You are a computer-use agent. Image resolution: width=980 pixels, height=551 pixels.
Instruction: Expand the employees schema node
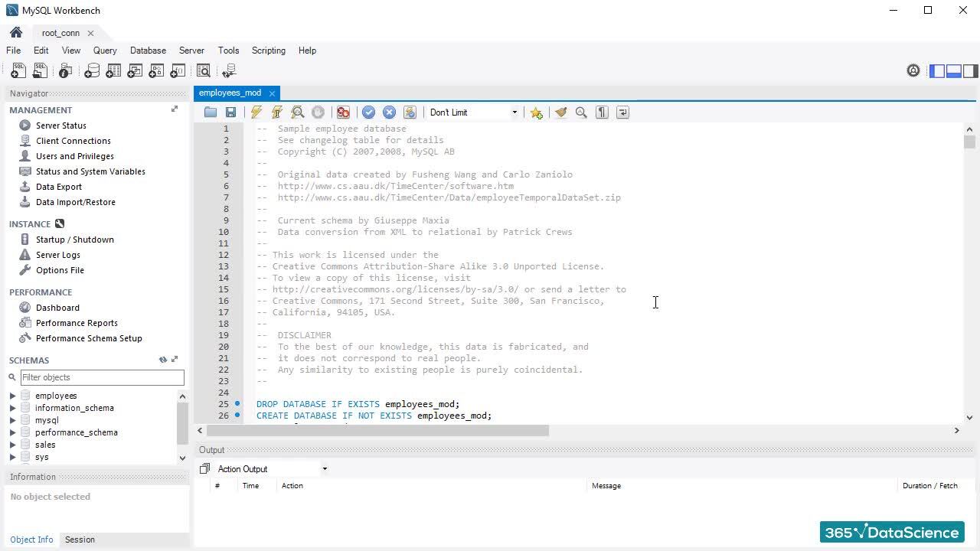(13, 396)
